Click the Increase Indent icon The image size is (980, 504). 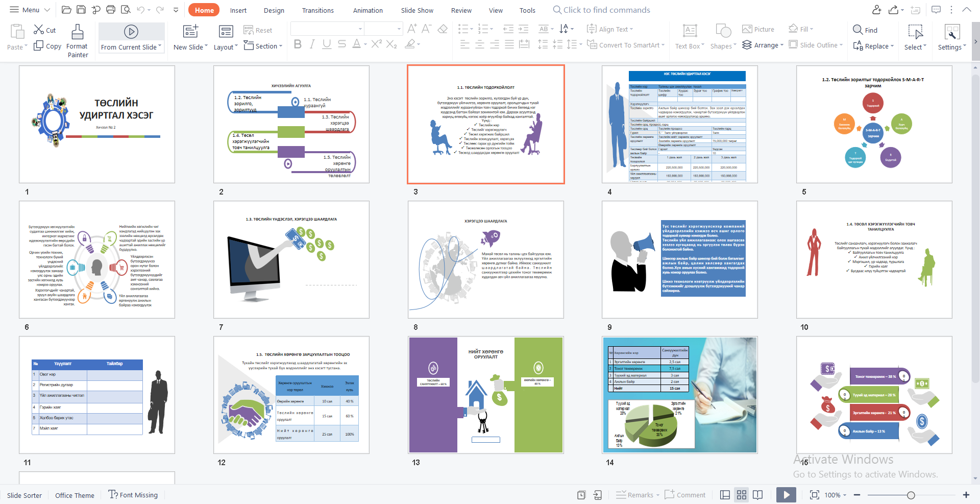(x=523, y=29)
